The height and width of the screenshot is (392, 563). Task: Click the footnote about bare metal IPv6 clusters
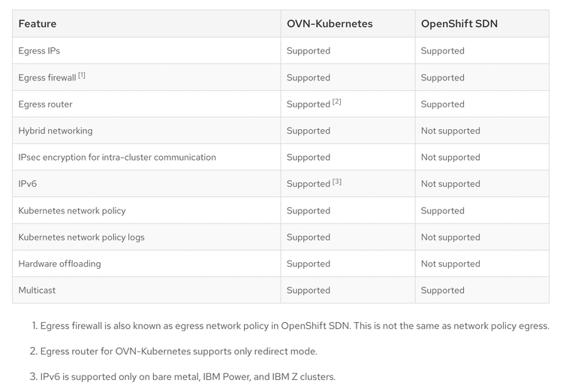click(x=188, y=376)
